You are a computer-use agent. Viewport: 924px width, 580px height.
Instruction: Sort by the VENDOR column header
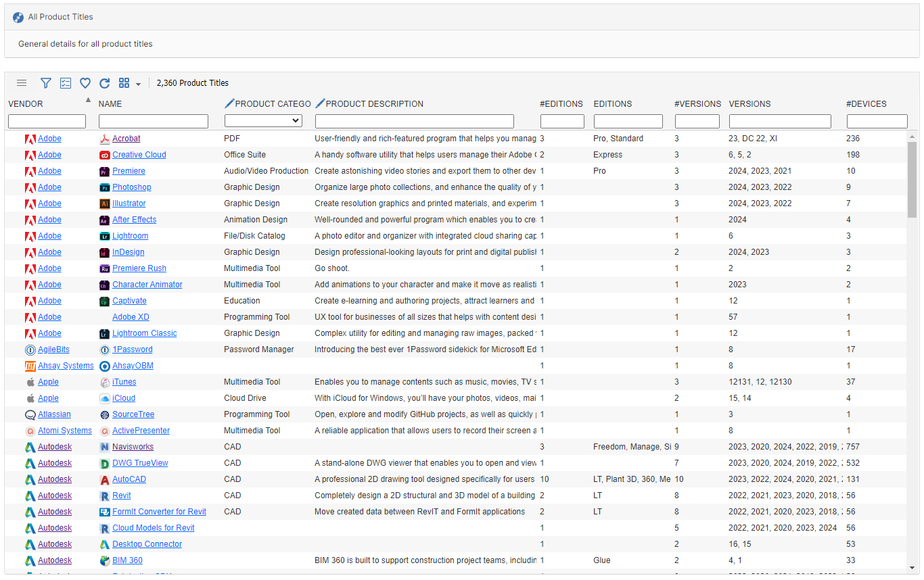26,104
